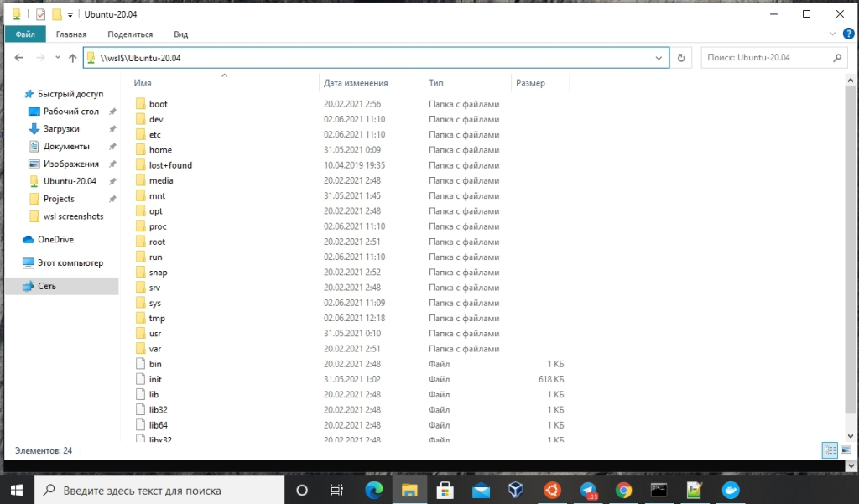The image size is (859, 504).
Task: Launch Google Chrome from the taskbar
Action: pyautogui.click(x=623, y=490)
